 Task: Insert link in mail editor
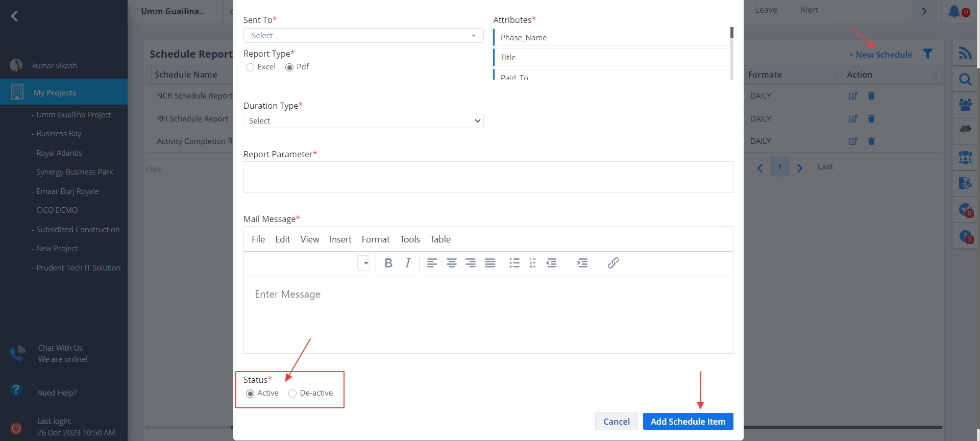pos(614,263)
